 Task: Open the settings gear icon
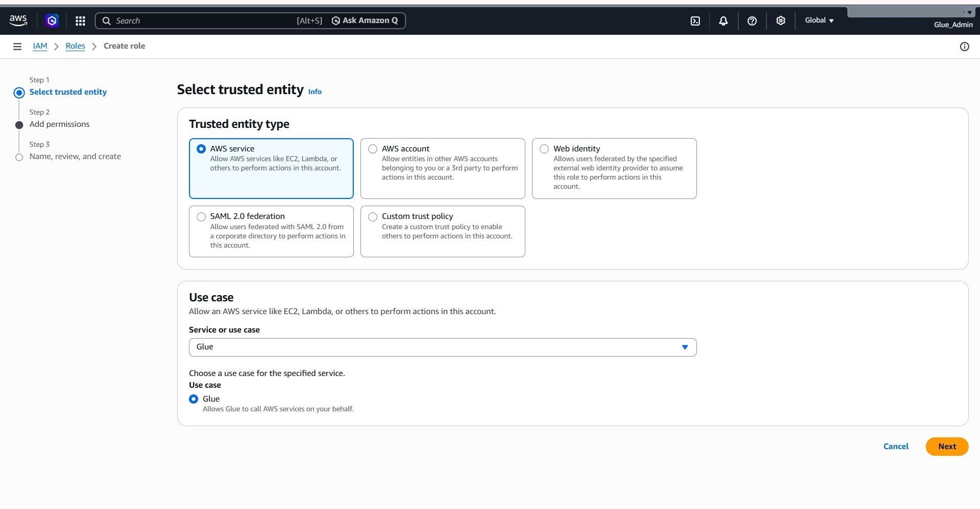click(781, 20)
